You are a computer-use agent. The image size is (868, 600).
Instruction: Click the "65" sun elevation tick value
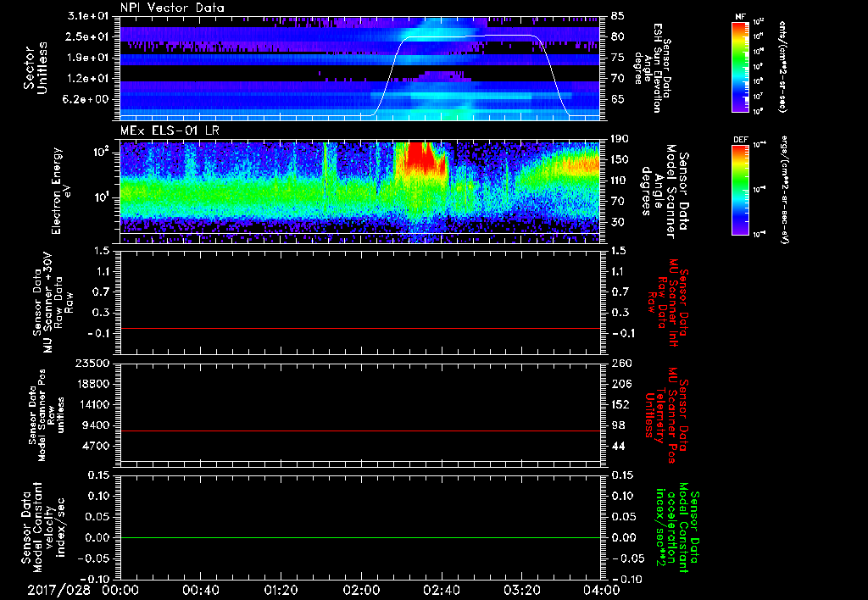(x=618, y=99)
